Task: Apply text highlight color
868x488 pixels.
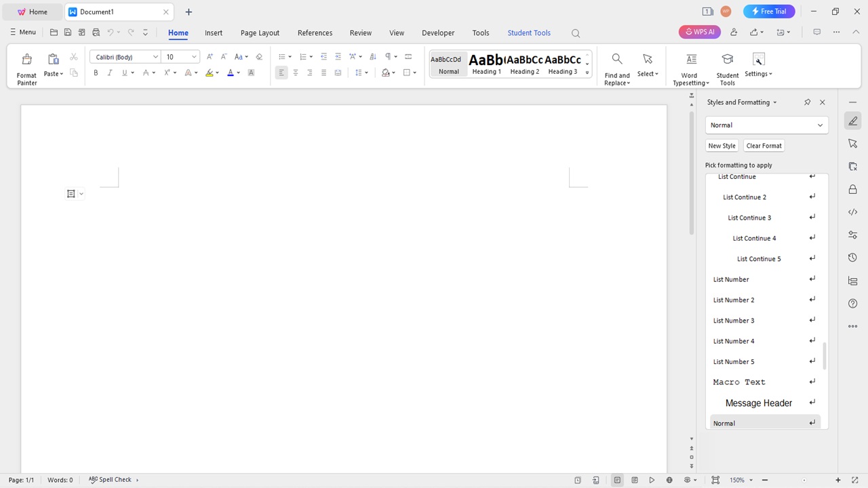Action: (209, 73)
